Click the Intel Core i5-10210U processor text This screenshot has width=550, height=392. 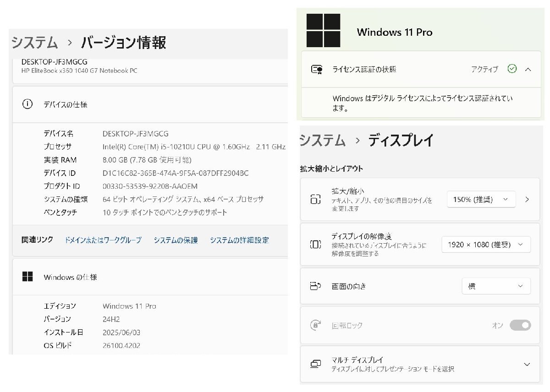pos(194,147)
